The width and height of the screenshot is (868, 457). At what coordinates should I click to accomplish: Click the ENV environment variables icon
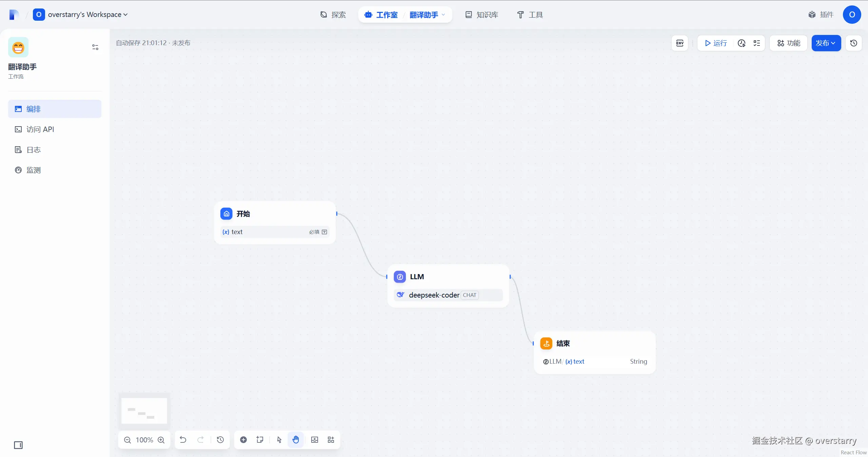(x=679, y=43)
